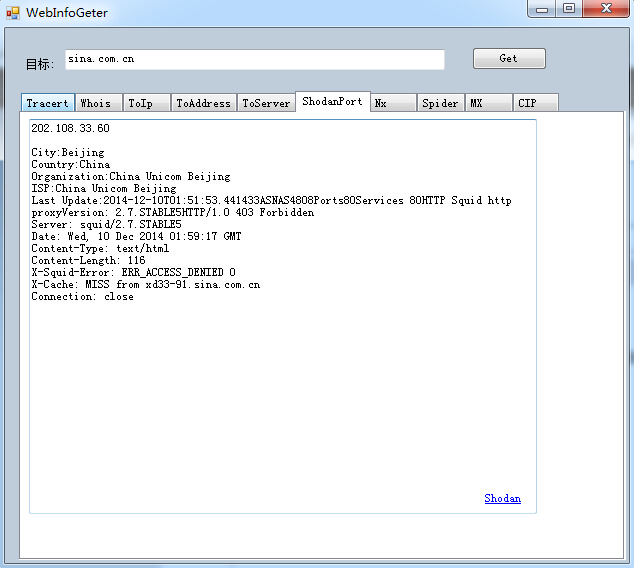The image size is (634, 568).
Task: Click the Server: squid/2.7.STABLE5 line
Action: (x=106, y=224)
